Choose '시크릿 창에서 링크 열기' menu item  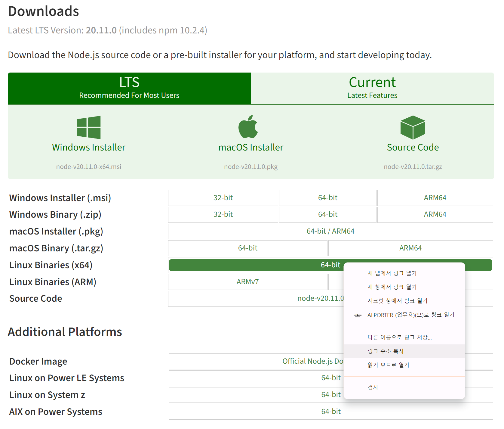[404, 301]
